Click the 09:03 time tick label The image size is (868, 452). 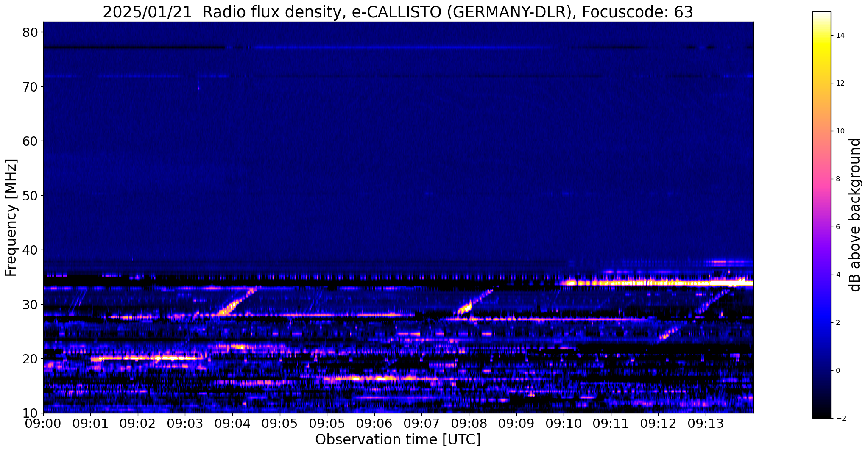(x=185, y=424)
